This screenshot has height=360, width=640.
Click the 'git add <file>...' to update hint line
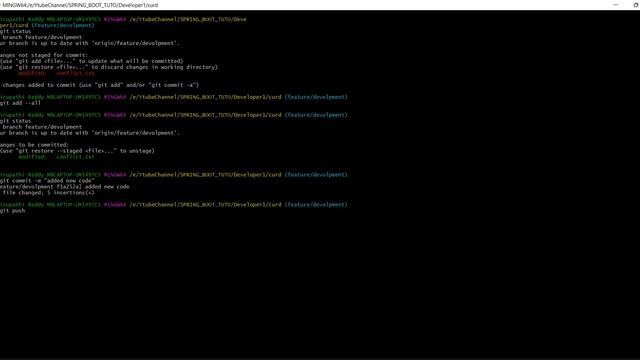[x=92, y=61]
